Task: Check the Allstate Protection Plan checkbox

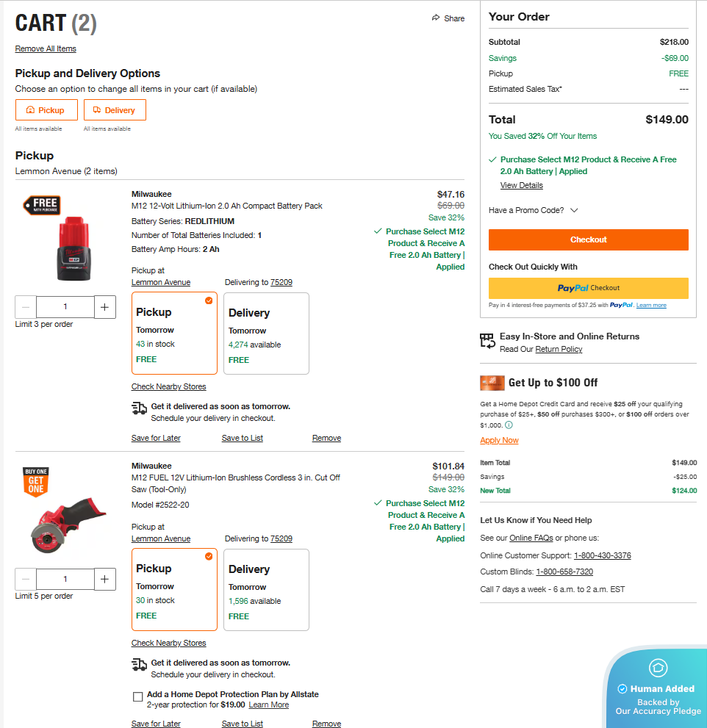Action: [x=137, y=696]
